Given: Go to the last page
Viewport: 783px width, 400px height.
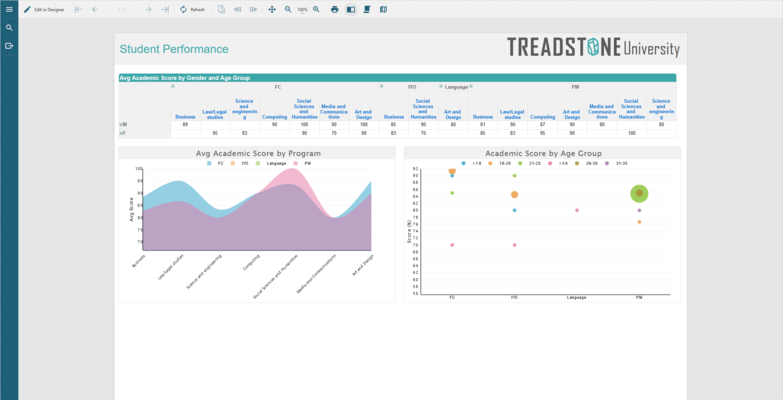Looking at the screenshot, I should tap(165, 9).
